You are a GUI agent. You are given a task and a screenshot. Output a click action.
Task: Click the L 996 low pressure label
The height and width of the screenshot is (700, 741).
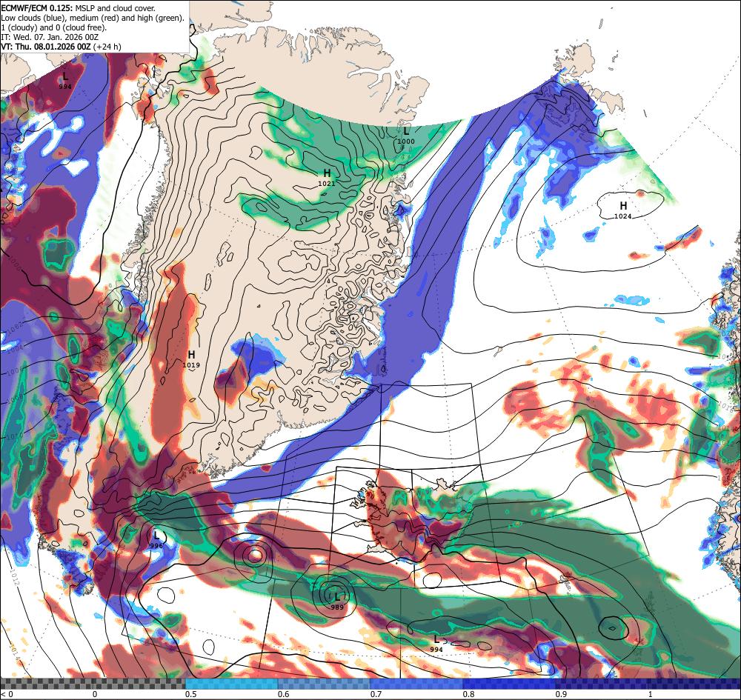coord(156,540)
